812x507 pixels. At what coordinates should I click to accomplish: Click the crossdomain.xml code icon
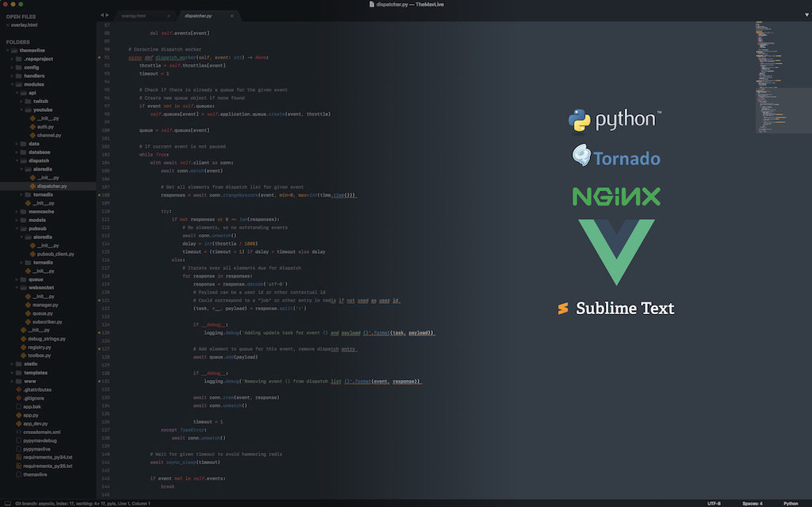pos(19,432)
